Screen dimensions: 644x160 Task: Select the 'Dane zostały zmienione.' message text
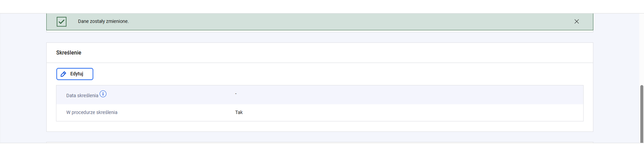pyautogui.click(x=103, y=21)
